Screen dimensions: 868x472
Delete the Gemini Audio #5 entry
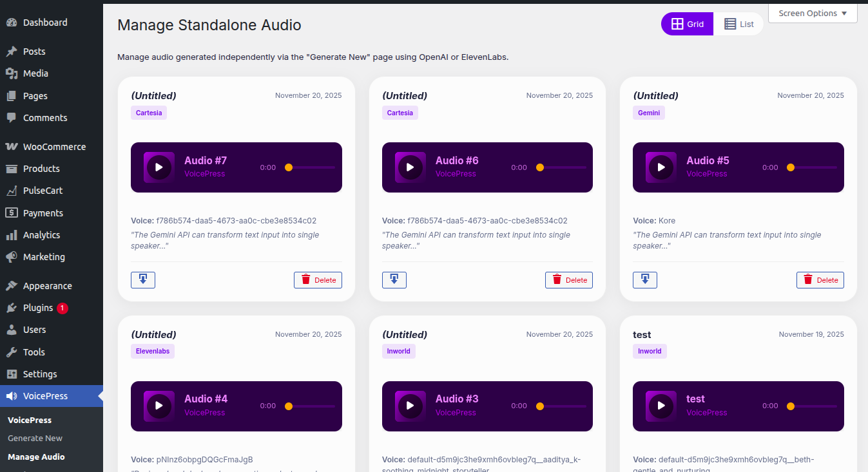pos(820,280)
